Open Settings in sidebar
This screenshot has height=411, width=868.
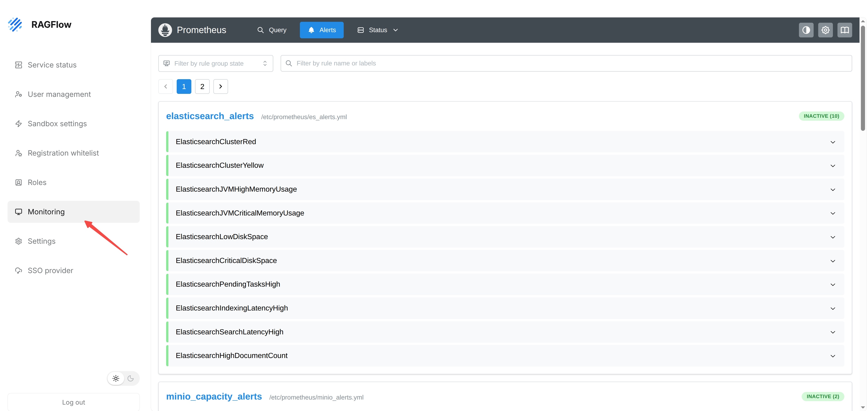pyautogui.click(x=73, y=241)
